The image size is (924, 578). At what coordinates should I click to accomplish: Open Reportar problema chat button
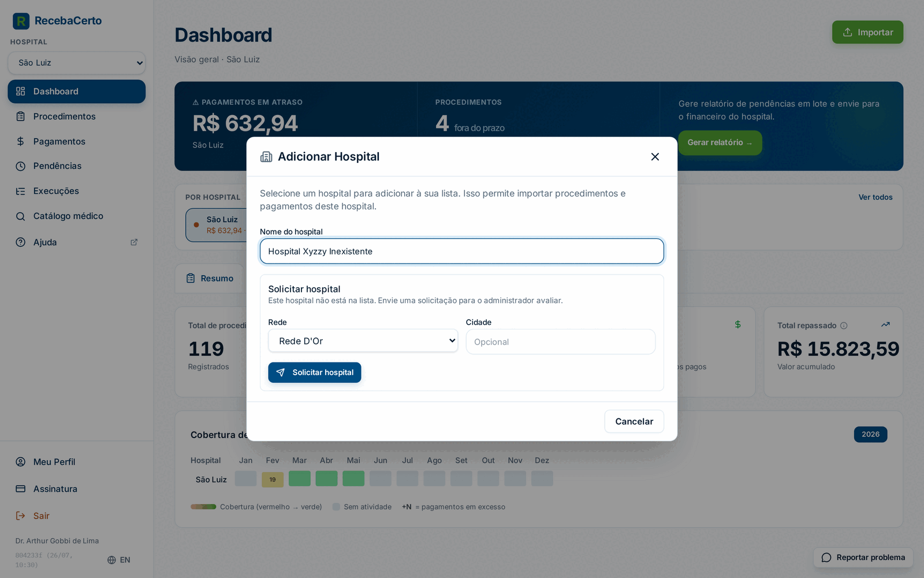coord(863,557)
